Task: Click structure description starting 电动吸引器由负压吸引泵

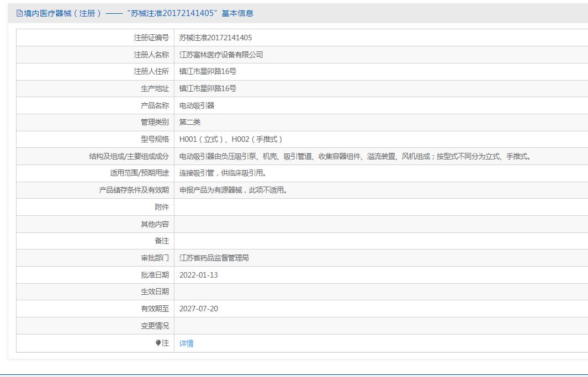Action: pos(355,156)
